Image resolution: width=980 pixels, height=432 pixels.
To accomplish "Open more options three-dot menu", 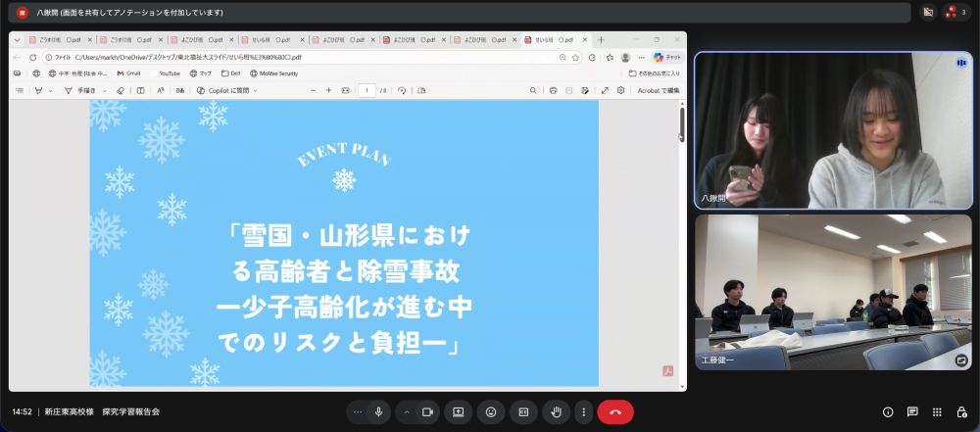I will [x=584, y=412].
